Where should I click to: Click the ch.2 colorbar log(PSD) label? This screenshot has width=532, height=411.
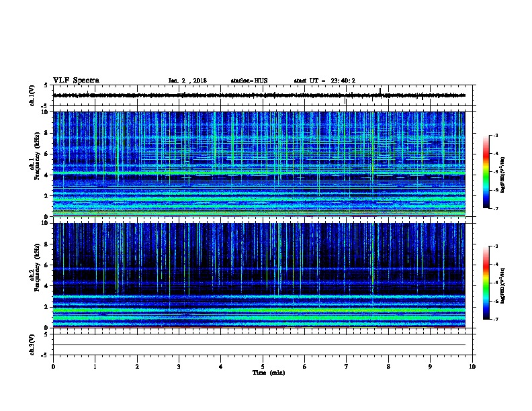tap(502, 285)
